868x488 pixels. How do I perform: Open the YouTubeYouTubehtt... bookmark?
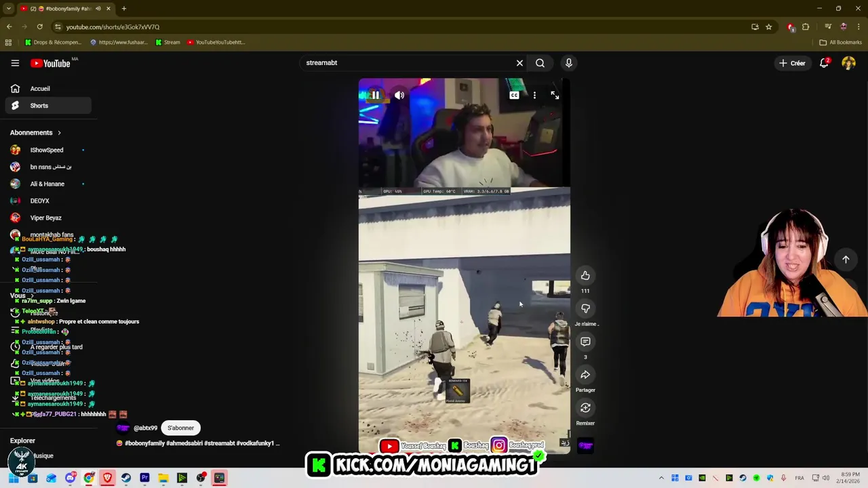point(216,42)
